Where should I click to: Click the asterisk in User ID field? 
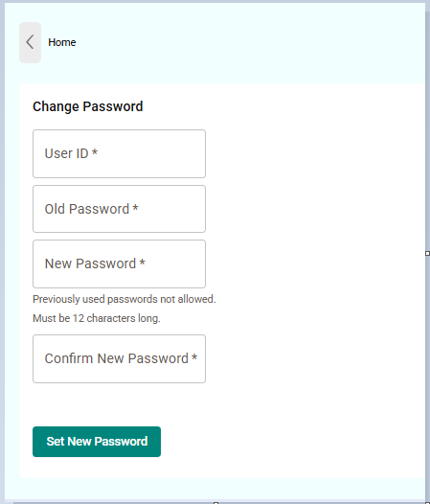[x=95, y=151]
